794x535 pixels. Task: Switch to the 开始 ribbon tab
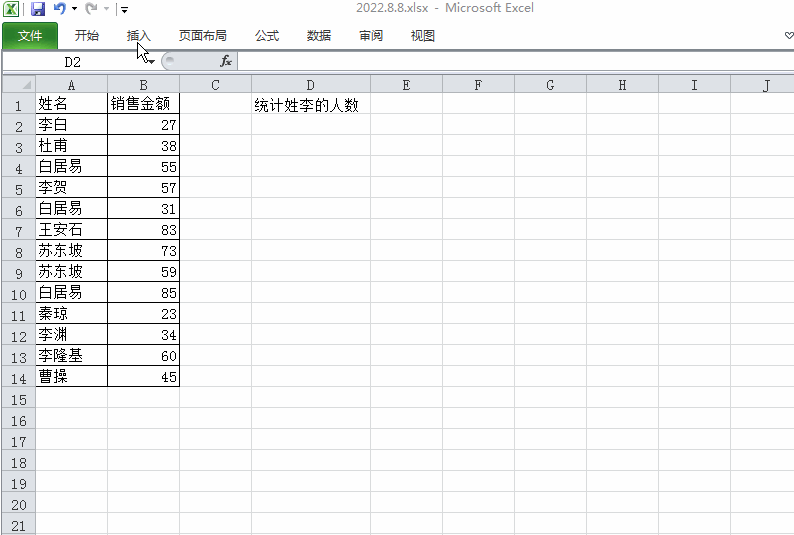(x=87, y=35)
